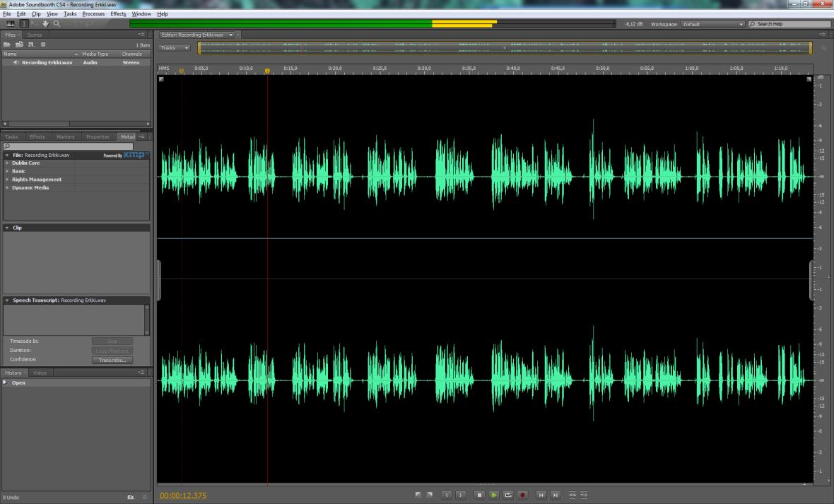Image resolution: width=834 pixels, height=504 pixels.
Task: Click the Transcribe button
Action: click(112, 360)
